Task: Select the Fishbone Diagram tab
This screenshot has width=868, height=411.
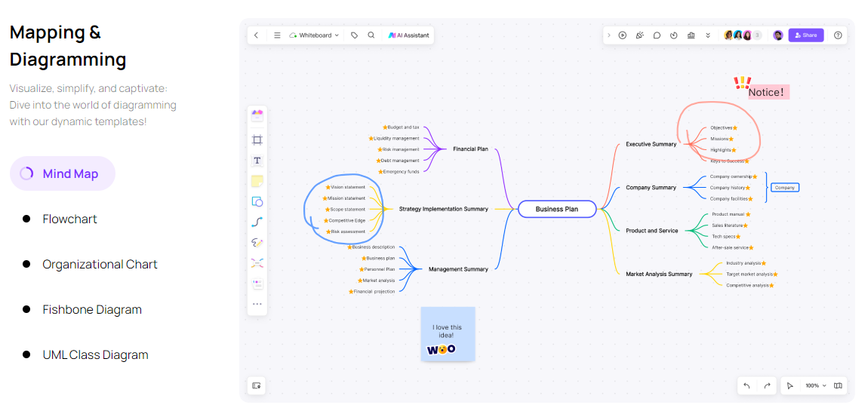Action: [92, 310]
